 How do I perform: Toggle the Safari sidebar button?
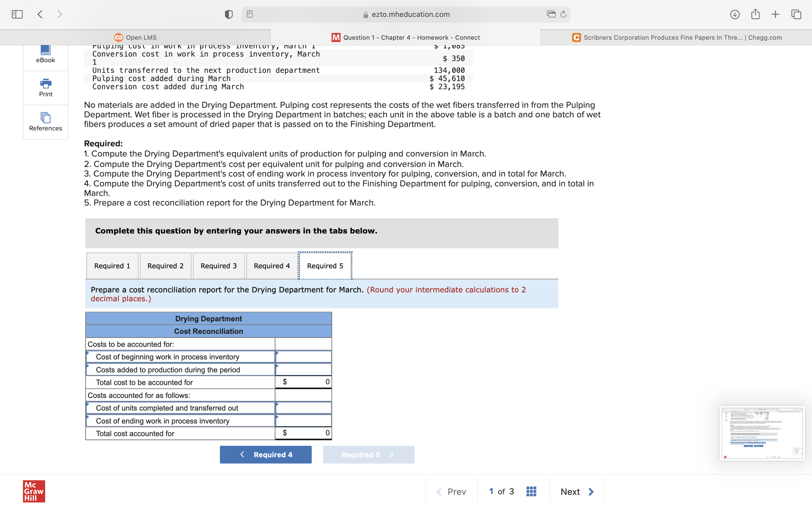click(x=17, y=14)
